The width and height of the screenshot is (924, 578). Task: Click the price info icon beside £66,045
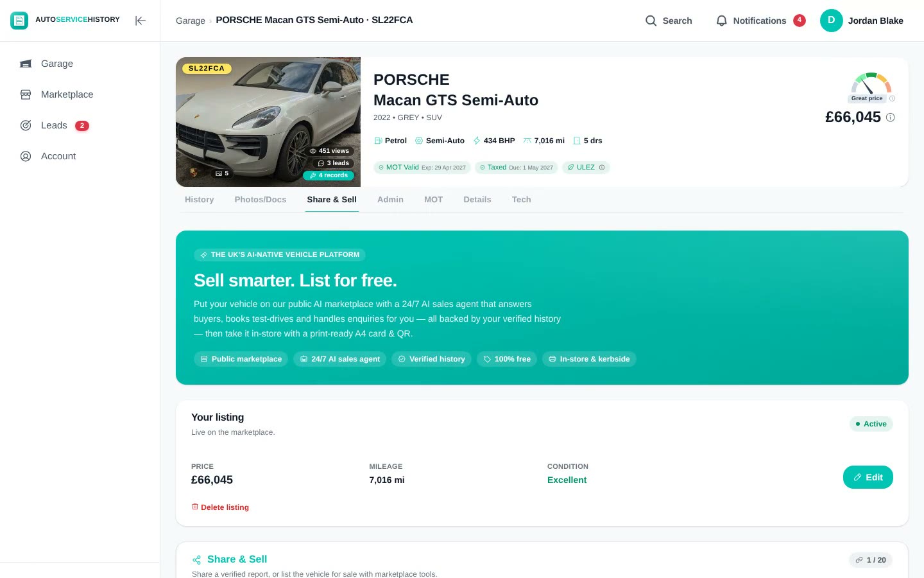click(x=890, y=118)
